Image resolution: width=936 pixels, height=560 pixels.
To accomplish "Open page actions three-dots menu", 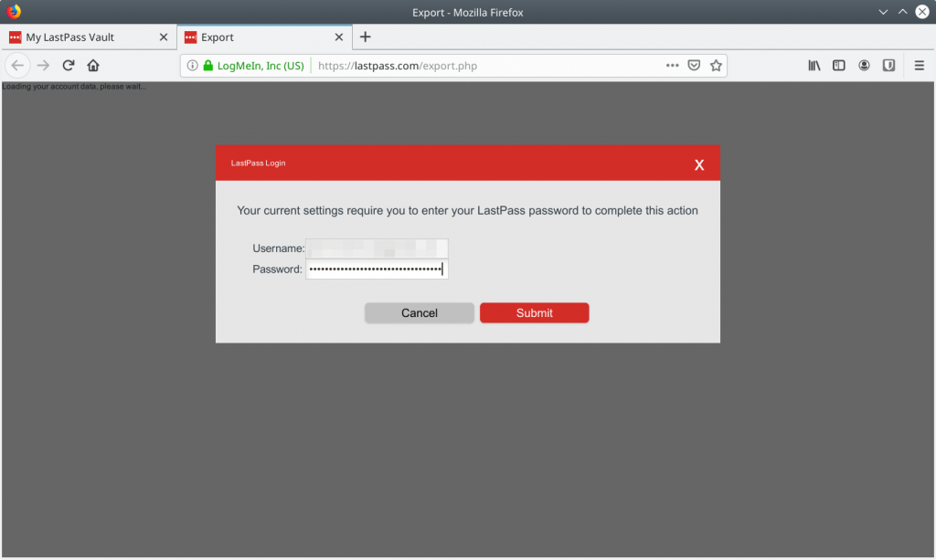I will click(x=672, y=66).
